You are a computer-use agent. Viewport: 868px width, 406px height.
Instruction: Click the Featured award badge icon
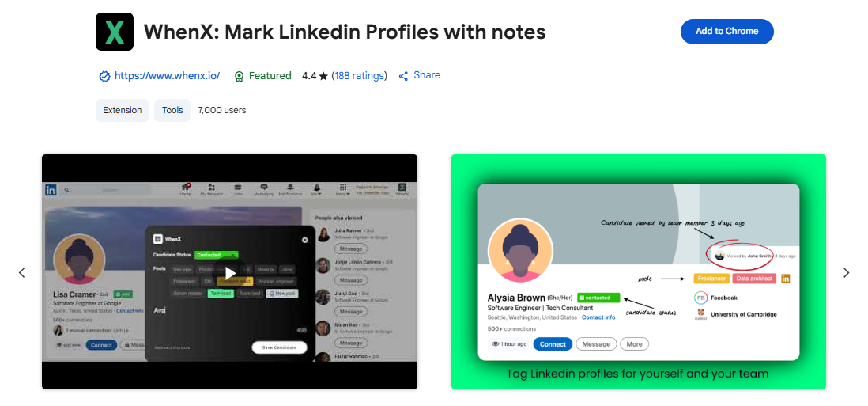point(240,77)
